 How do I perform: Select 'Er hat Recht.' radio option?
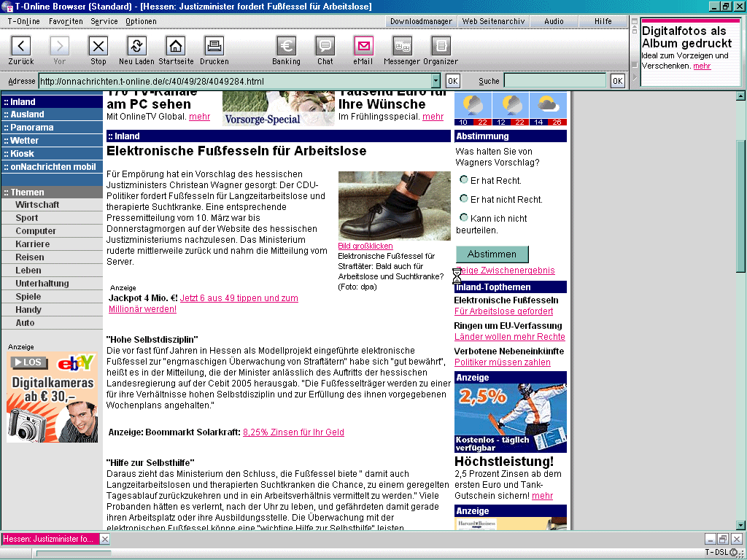tap(464, 179)
